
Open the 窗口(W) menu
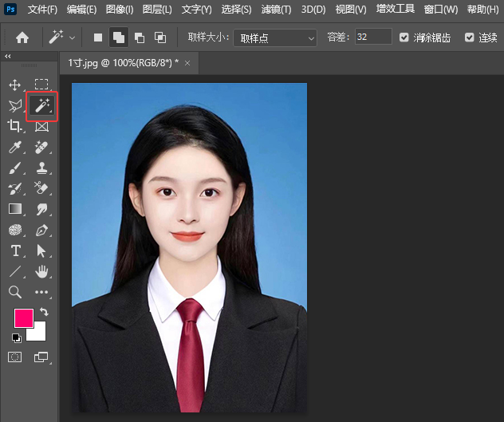(441, 10)
